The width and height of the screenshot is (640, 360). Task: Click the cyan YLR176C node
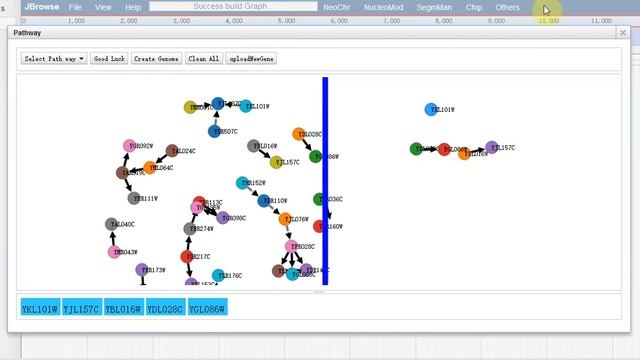pyautogui.click(x=218, y=276)
